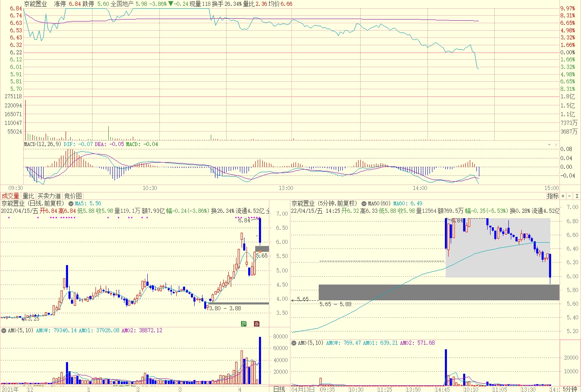Switch to the 成交量 tab
Screen dimensions: 581x392
pyautogui.click(x=10, y=196)
